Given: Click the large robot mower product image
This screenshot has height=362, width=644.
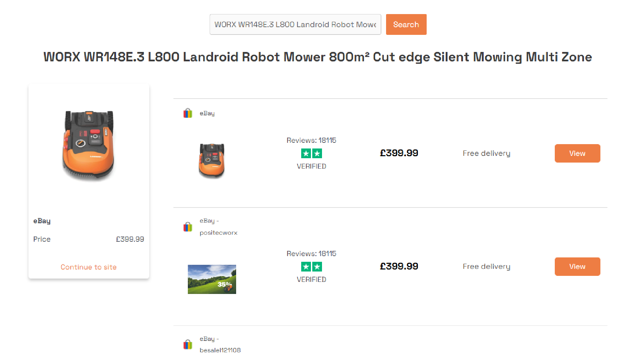Looking at the screenshot, I should click(x=89, y=145).
